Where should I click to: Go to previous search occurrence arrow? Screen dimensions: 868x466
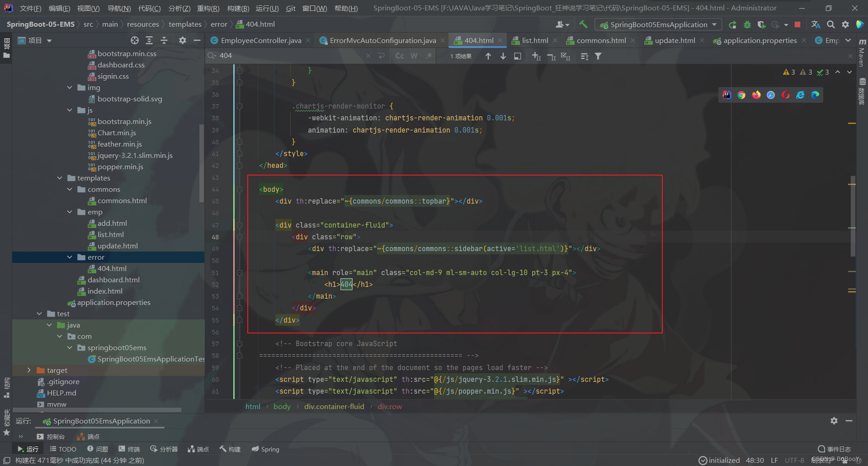(488, 56)
